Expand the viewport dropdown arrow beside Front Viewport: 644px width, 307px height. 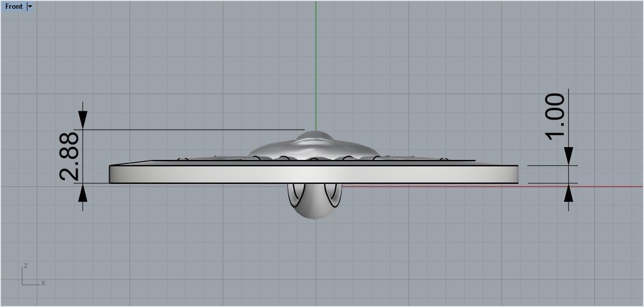click(30, 6)
